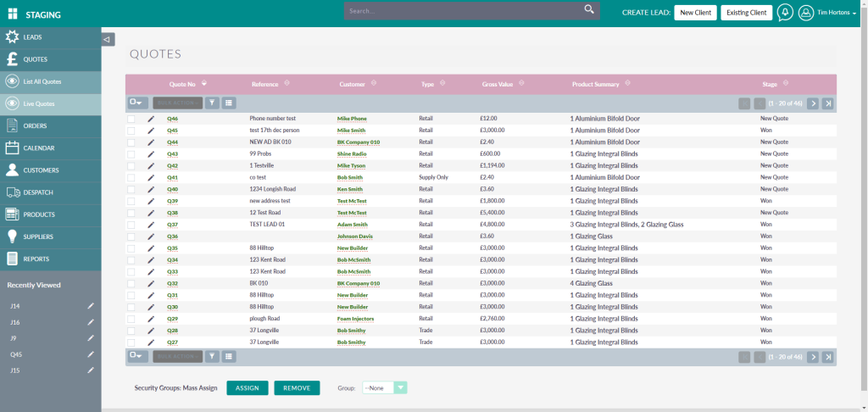This screenshot has height=412, width=868.
Task: Click the filter icon in top list toolbar
Action: pos(212,103)
